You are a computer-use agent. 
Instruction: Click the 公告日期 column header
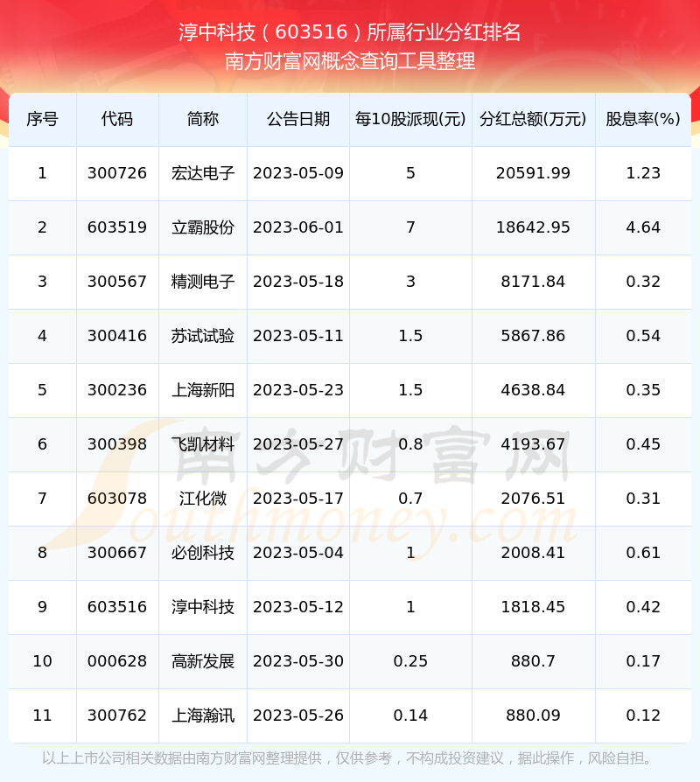[298, 119]
